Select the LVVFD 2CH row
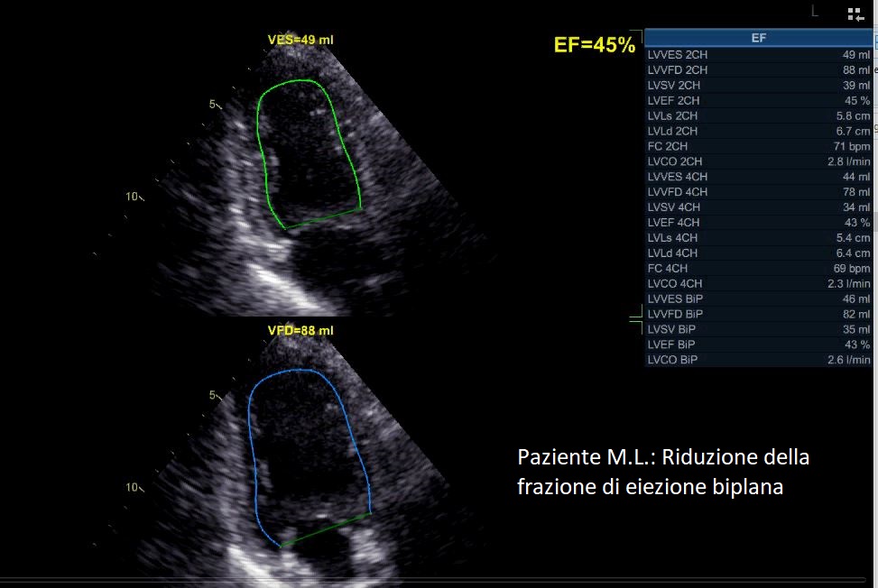Screen dimensions: 878x588 (758, 70)
